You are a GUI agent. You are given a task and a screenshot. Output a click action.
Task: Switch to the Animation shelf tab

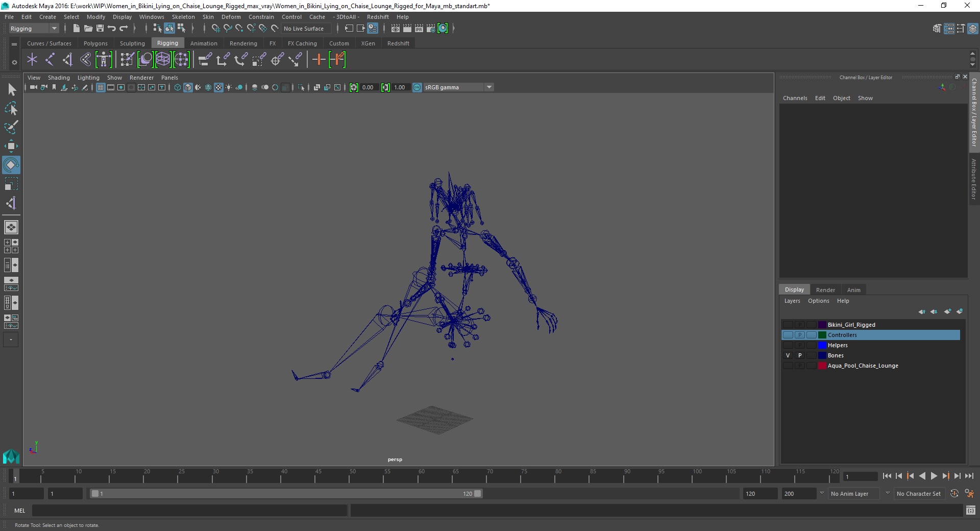click(x=204, y=43)
